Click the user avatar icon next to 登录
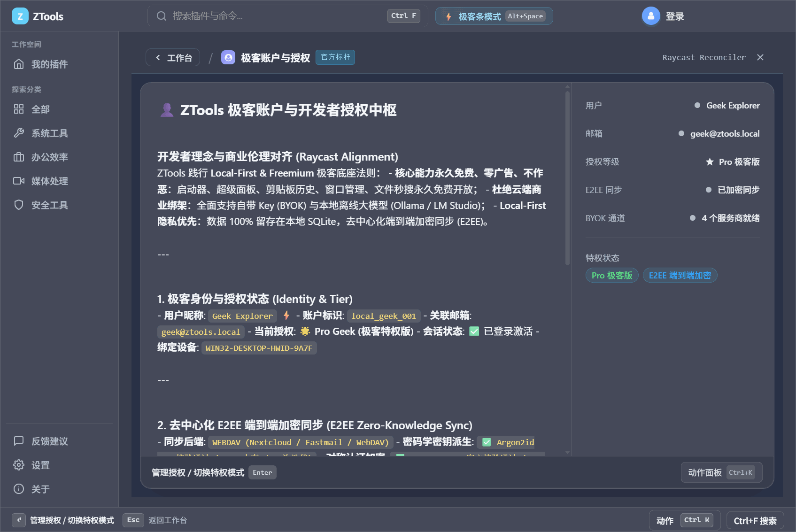 [x=651, y=16]
